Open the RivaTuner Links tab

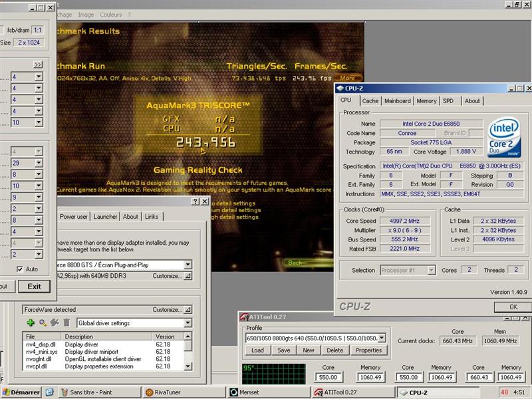[x=152, y=217]
